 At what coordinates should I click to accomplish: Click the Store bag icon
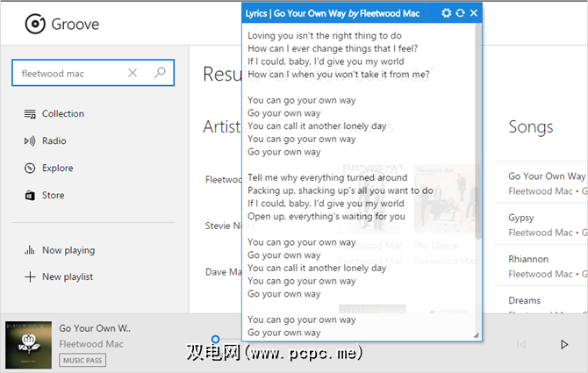click(30, 196)
